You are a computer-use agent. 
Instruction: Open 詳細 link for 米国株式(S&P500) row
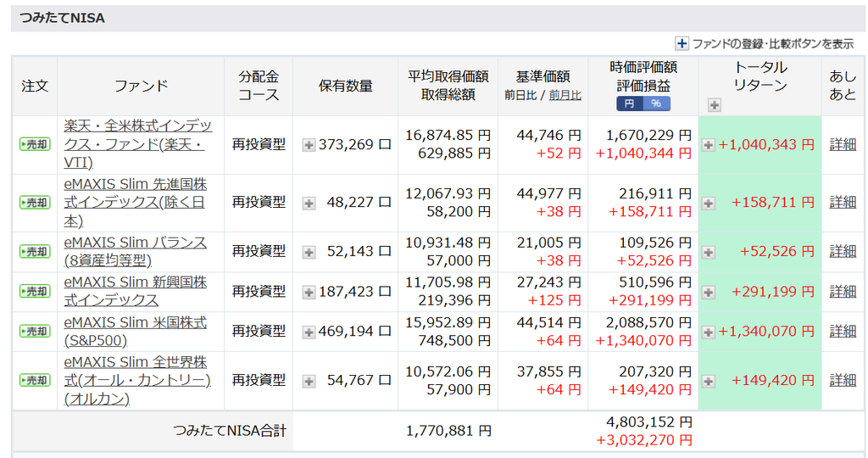click(843, 331)
